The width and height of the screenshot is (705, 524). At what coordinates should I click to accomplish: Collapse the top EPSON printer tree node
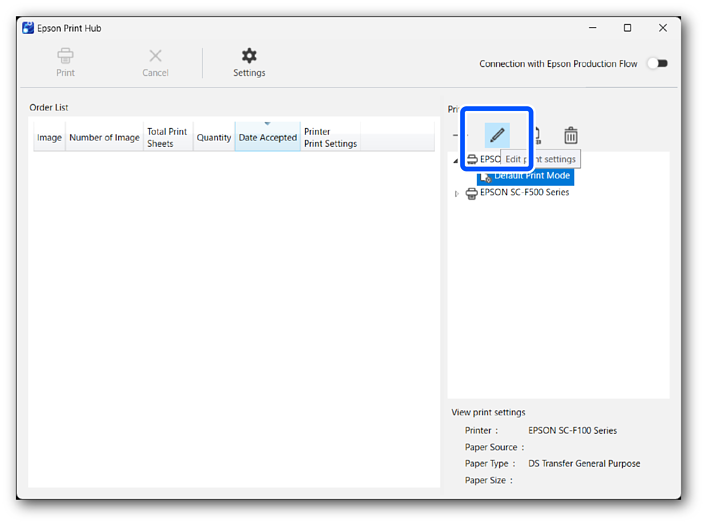(x=457, y=160)
